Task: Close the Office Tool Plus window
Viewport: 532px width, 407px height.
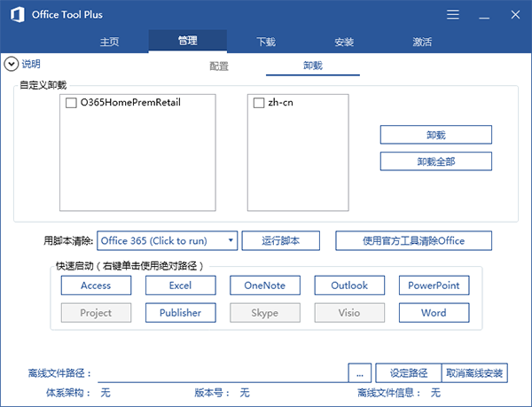Action: point(515,14)
